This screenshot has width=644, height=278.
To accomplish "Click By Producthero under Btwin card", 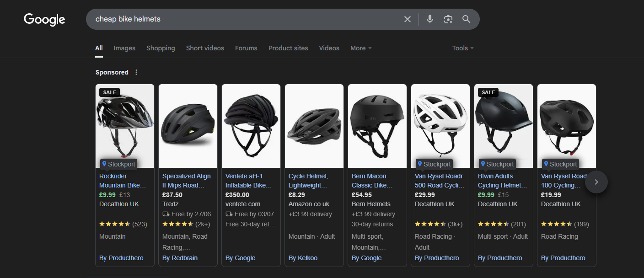I will (500, 258).
